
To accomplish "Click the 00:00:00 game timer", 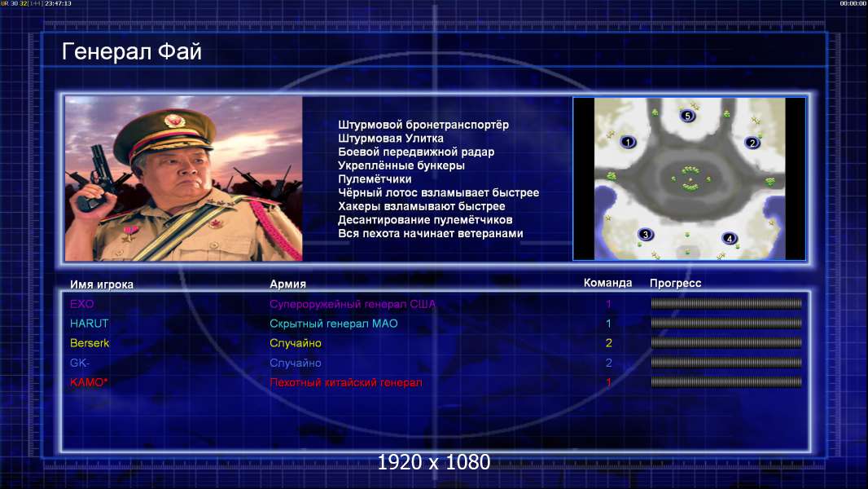I will point(853,3).
